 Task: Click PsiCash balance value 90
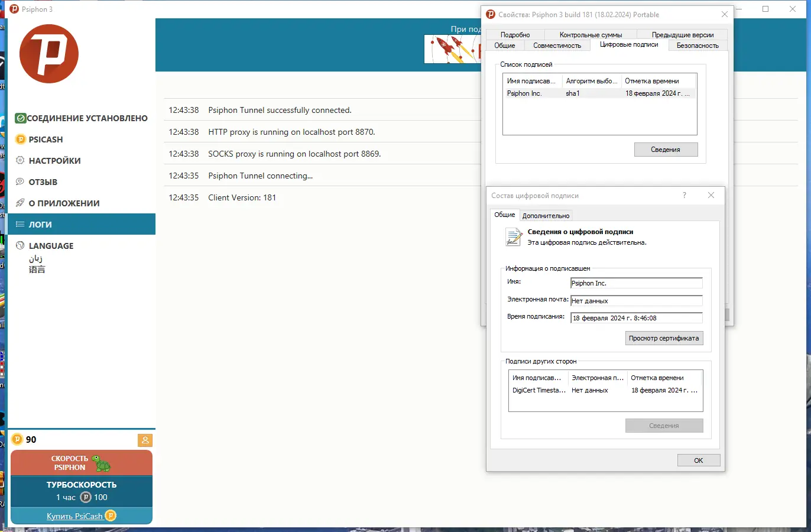tap(31, 439)
